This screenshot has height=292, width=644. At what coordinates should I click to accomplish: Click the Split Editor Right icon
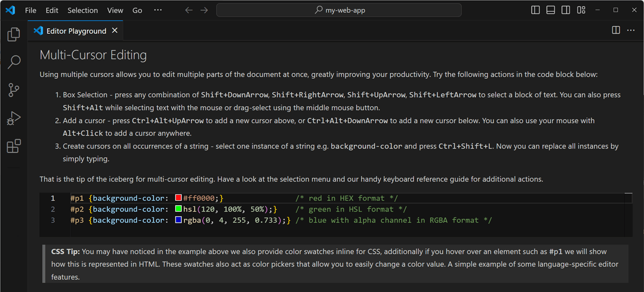(x=616, y=31)
